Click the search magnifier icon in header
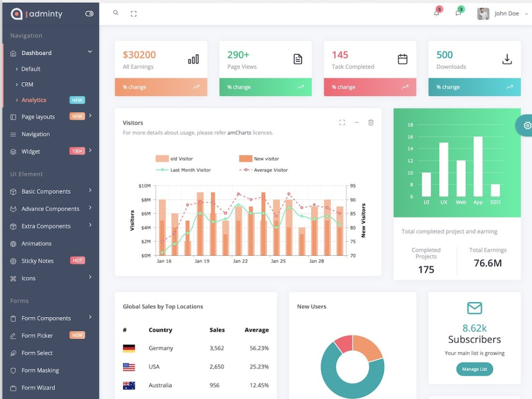532x399 pixels. pos(115,13)
